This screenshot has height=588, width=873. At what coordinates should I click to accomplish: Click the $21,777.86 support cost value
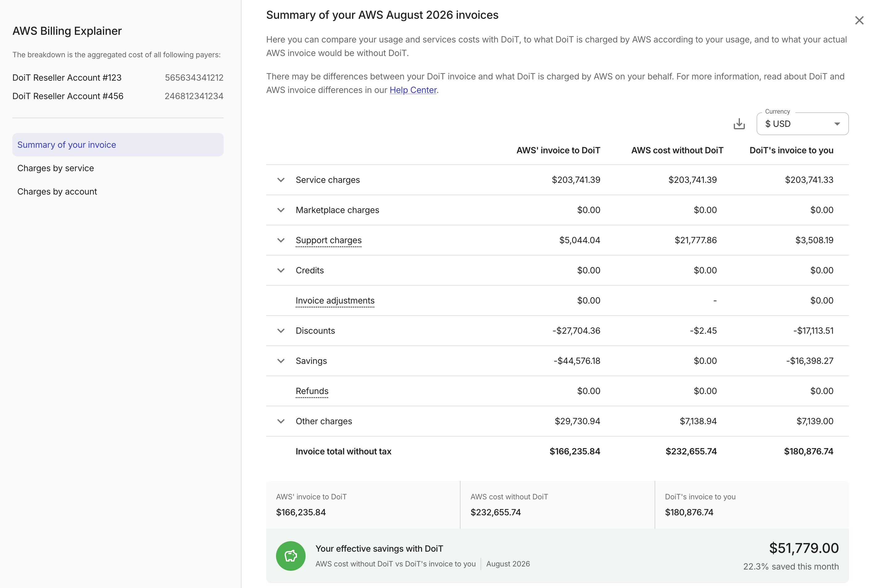pyautogui.click(x=696, y=240)
